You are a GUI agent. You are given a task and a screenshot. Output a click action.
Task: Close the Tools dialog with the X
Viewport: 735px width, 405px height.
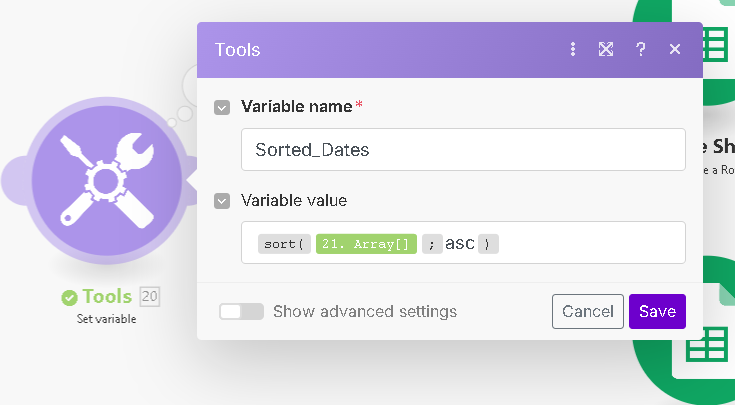coord(675,49)
